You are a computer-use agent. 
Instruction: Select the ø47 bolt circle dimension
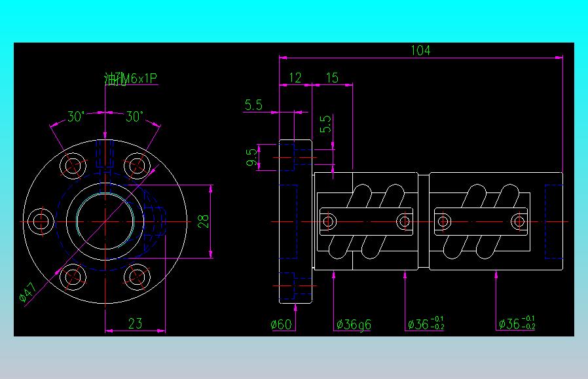pyautogui.click(x=28, y=293)
